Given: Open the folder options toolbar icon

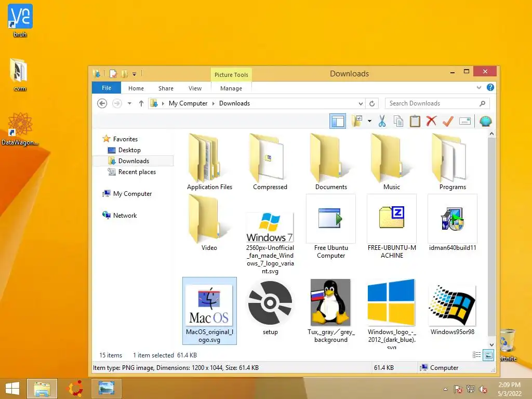Looking at the screenshot, I should click(357, 121).
